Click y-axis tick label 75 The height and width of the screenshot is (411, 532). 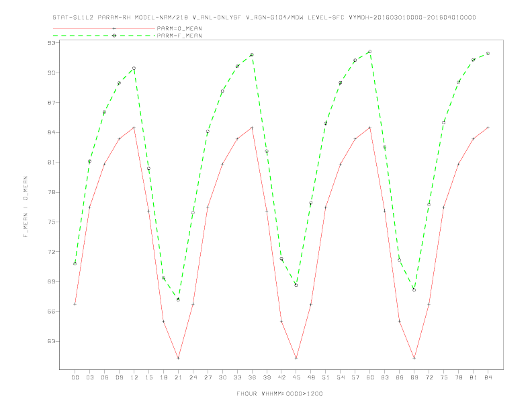point(52,222)
